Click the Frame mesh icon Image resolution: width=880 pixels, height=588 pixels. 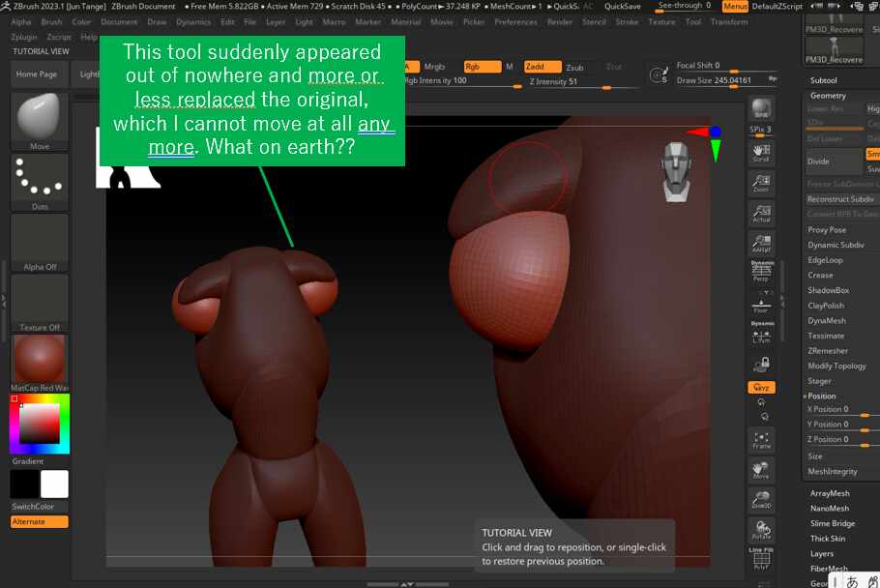(761, 439)
